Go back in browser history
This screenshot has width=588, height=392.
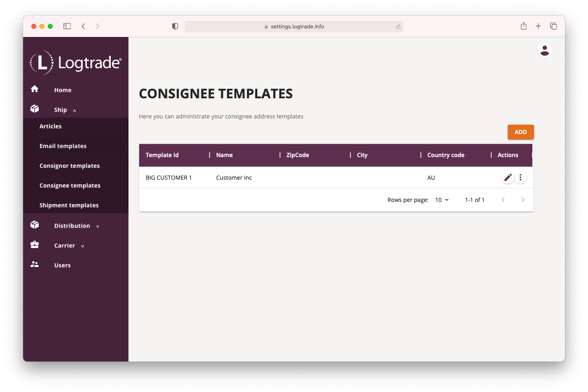click(83, 26)
